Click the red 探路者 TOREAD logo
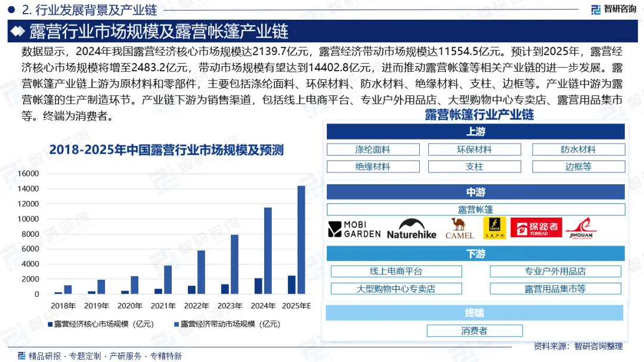This screenshot has width=644, height=362. [537, 228]
